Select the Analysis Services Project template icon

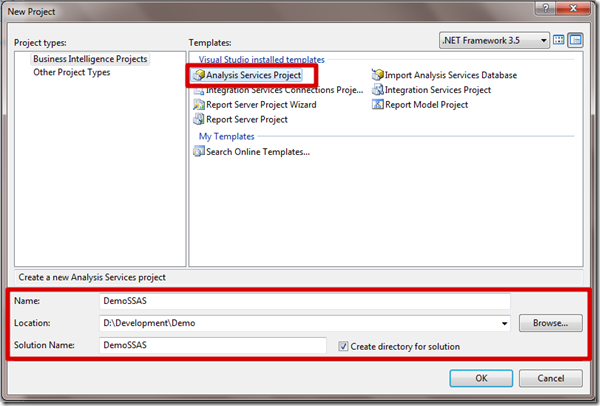click(x=199, y=75)
